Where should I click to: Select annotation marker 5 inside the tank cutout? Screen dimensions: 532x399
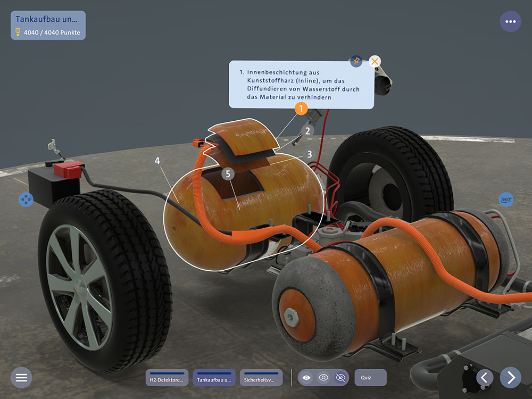228,174
